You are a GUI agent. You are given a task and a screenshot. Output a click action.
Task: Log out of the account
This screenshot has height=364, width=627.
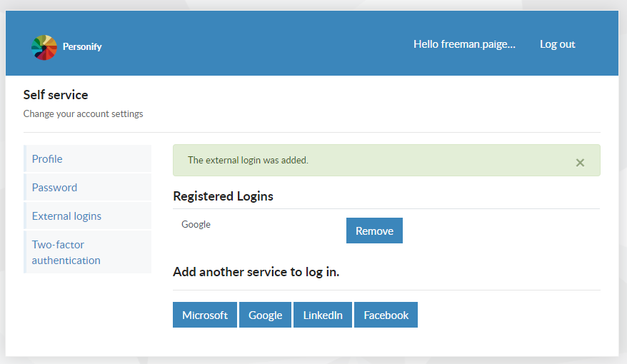point(558,44)
